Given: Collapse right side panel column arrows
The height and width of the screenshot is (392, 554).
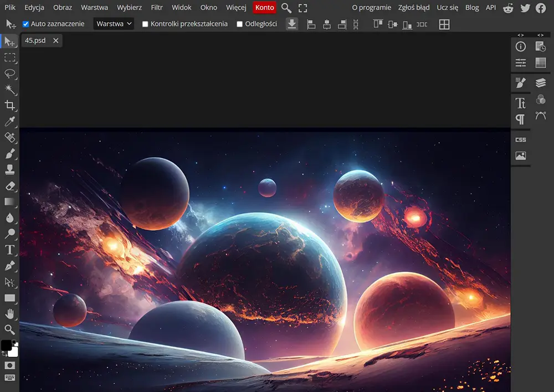Looking at the screenshot, I should (541, 35).
